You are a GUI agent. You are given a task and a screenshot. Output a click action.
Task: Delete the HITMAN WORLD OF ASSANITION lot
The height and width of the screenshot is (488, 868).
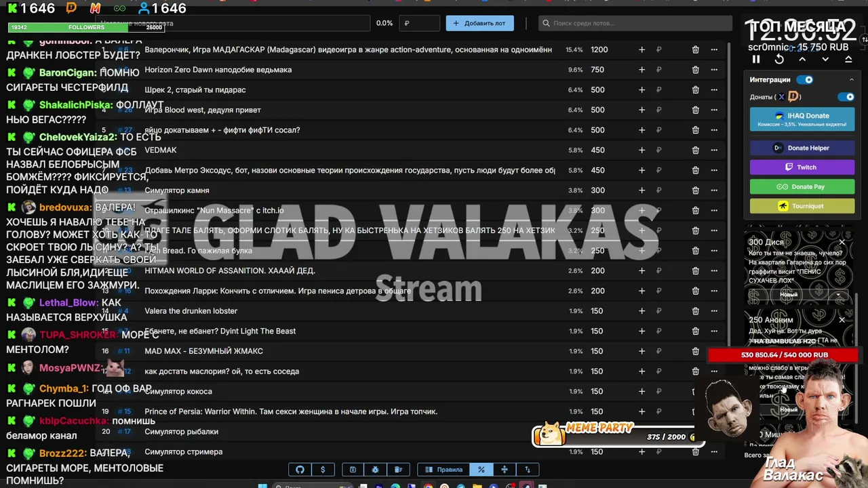coord(695,271)
